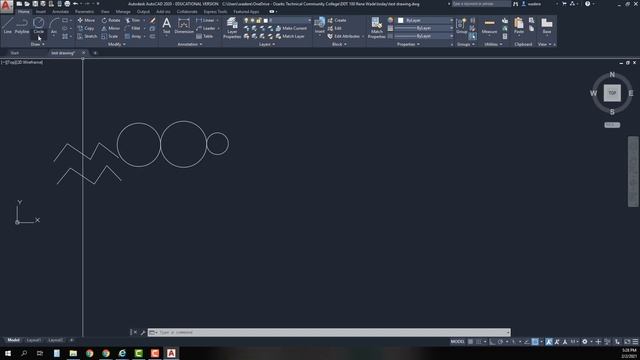Activate the Fillet command

pos(133,28)
